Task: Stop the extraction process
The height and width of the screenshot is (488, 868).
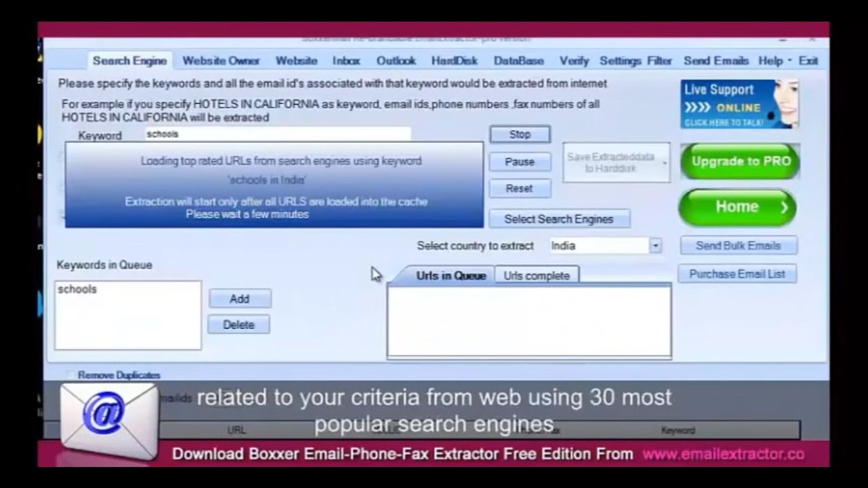Action: coord(520,135)
